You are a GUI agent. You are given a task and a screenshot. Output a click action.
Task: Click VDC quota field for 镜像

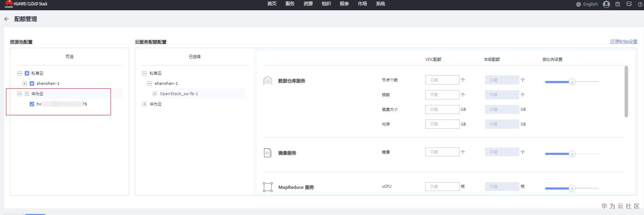pyautogui.click(x=442, y=152)
